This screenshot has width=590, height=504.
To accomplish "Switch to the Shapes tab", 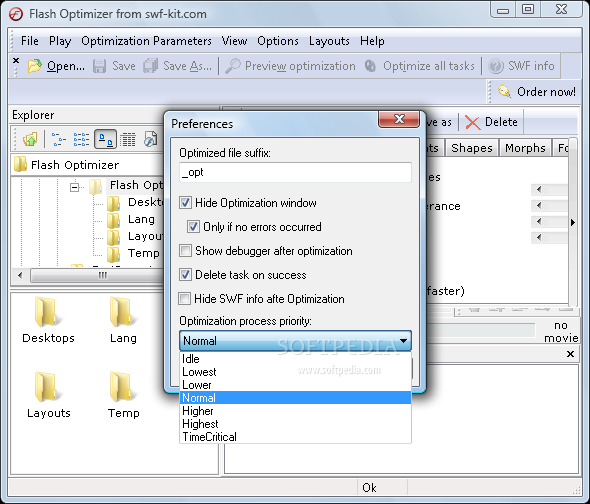I will pos(472,148).
